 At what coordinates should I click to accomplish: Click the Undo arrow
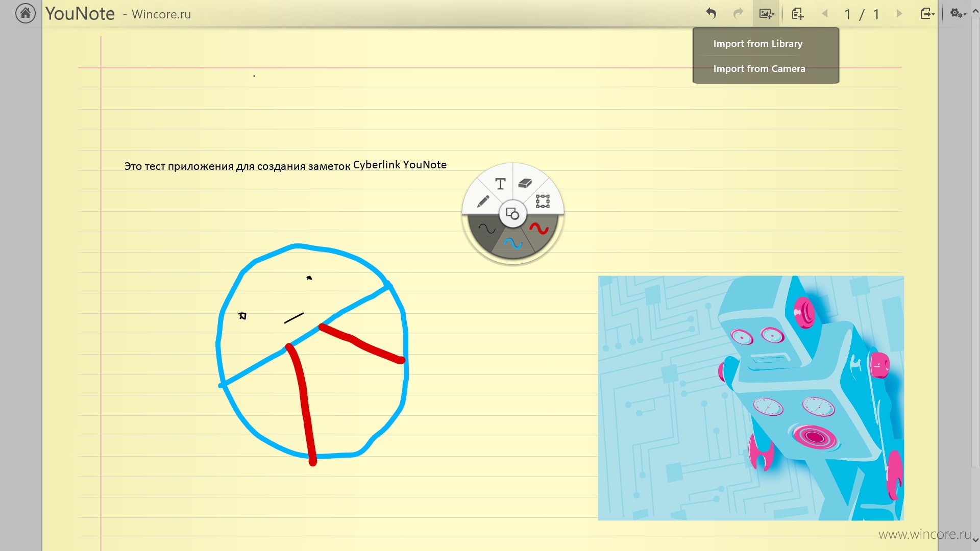[x=711, y=13]
